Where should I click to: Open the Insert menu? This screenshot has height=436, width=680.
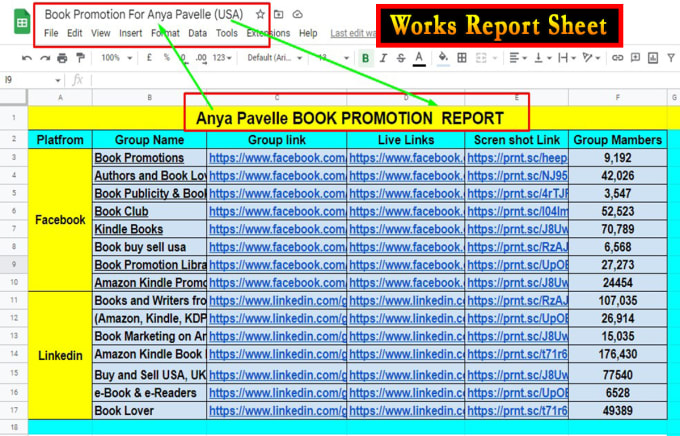(x=131, y=33)
